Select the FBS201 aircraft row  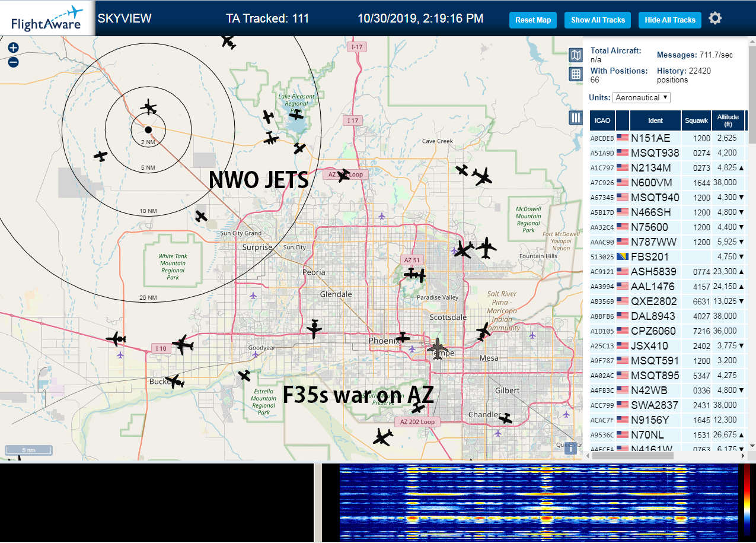pos(668,256)
